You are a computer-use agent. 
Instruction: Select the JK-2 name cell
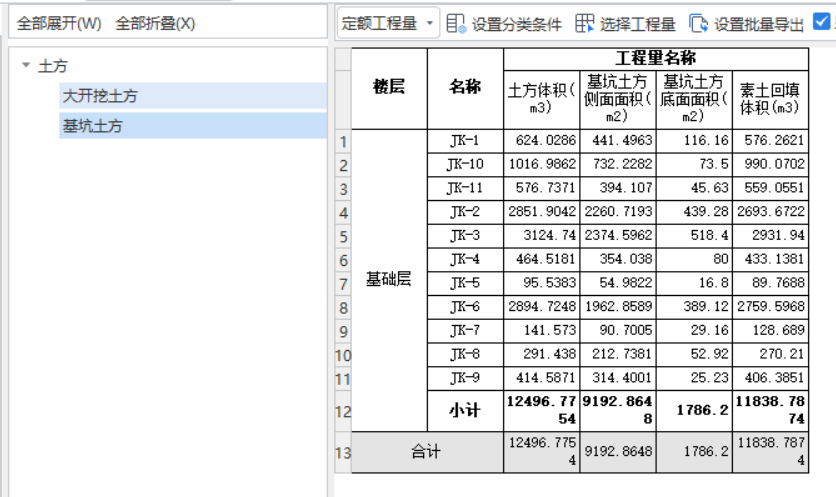pyautogui.click(x=465, y=212)
